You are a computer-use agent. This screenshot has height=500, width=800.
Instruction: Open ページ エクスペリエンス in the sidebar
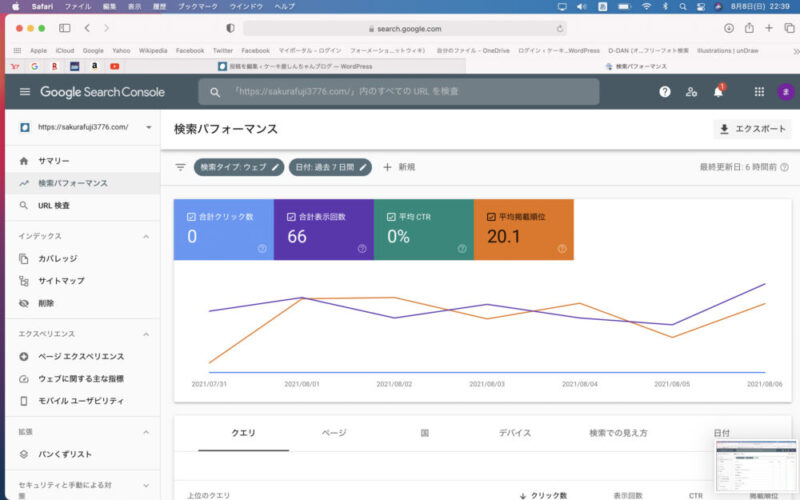click(x=83, y=357)
